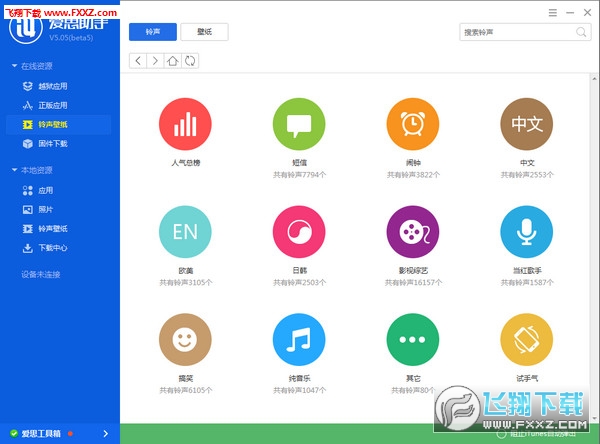This screenshot has width=600, height=444.
Task: Select the 闹钟 alarm clock category
Action: [x=412, y=124]
